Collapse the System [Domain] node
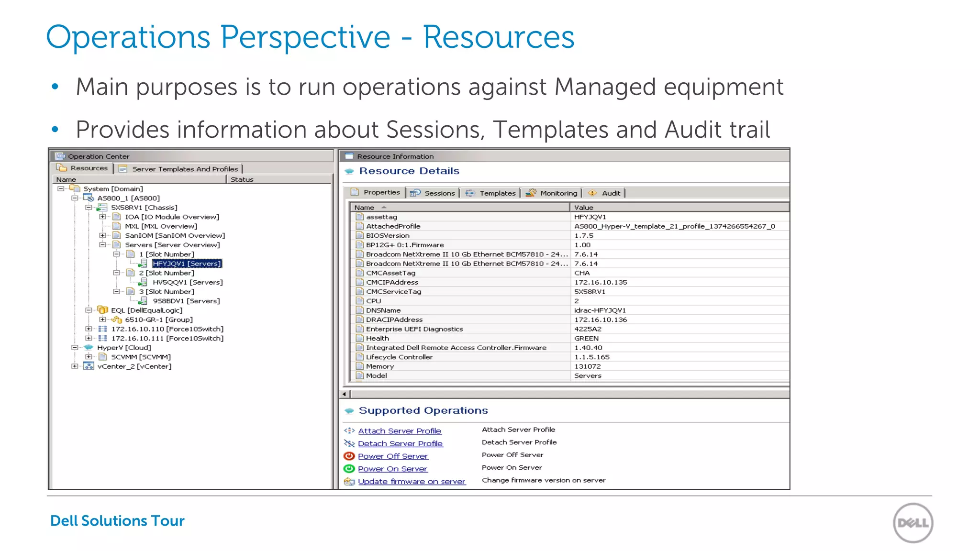980x551 pixels. tap(61, 188)
